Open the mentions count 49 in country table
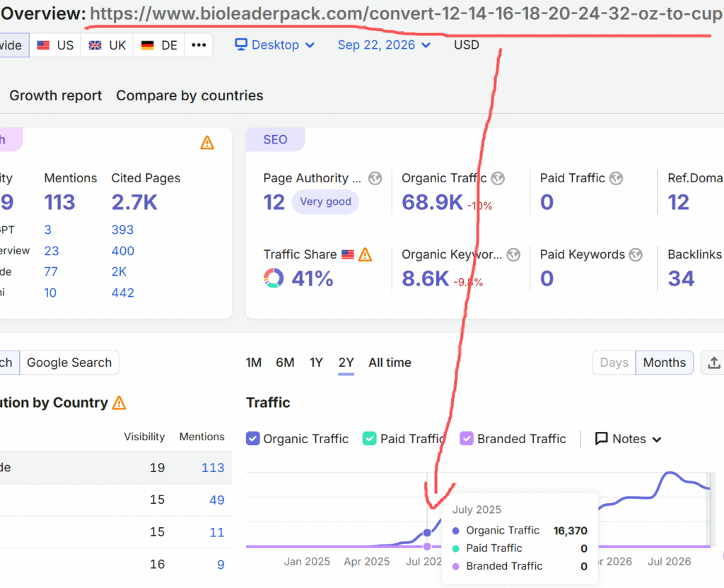The width and height of the screenshot is (724, 588). 216,500
